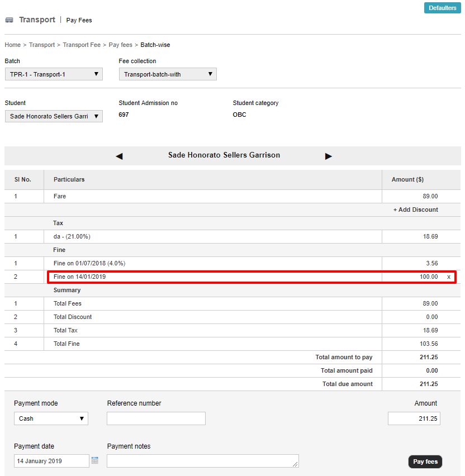The image size is (465, 476).
Task: Go to previous student using the left arrow
Action: [x=119, y=156]
